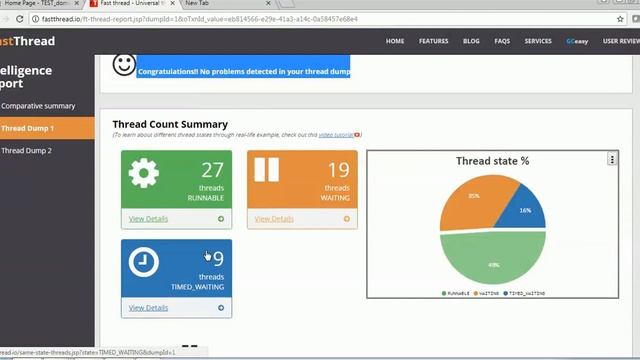Toggle RUNNABLE legend entry in chart
640x360 pixels.
coord(456,293)
